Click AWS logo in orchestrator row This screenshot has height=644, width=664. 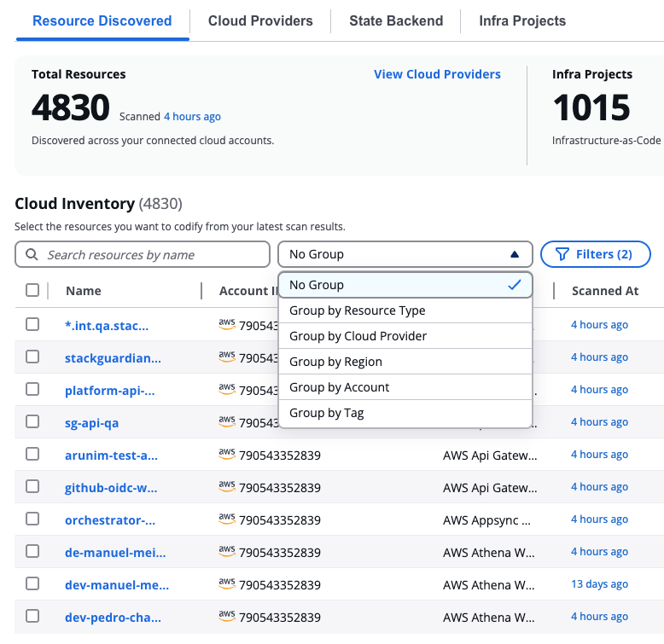click(x=227, y=519)
